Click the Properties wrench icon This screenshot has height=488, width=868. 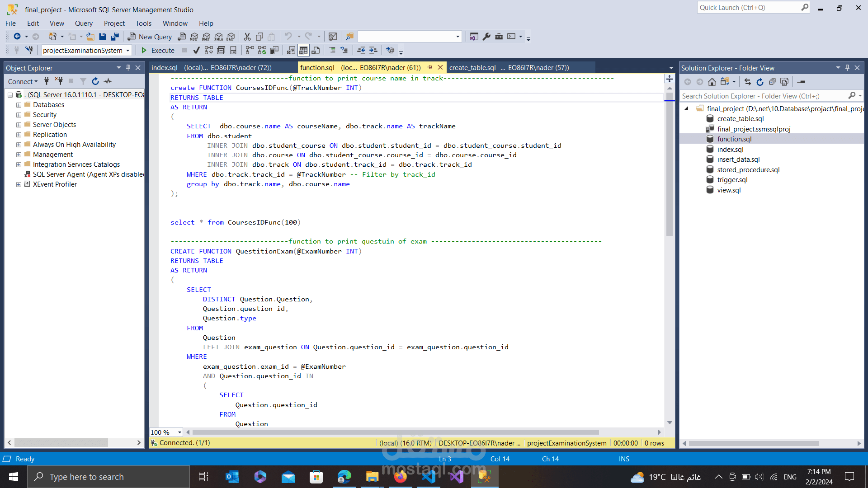(486, 37)
